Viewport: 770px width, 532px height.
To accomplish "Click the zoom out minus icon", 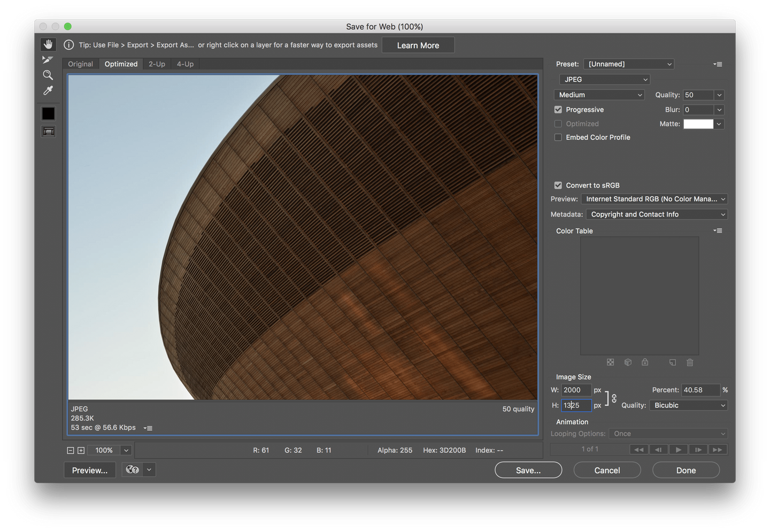I will (x=70, y=451).
